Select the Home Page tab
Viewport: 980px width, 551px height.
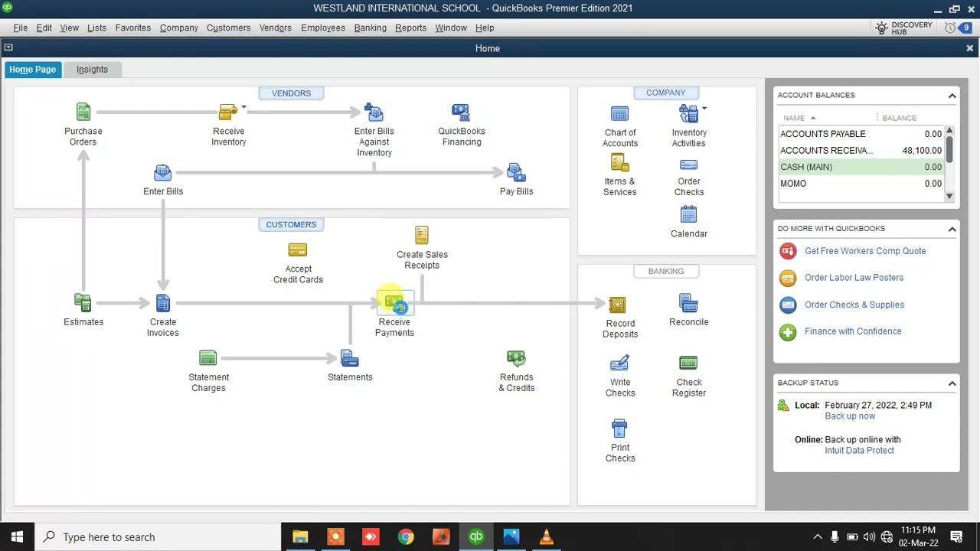(x=32, y=70)
